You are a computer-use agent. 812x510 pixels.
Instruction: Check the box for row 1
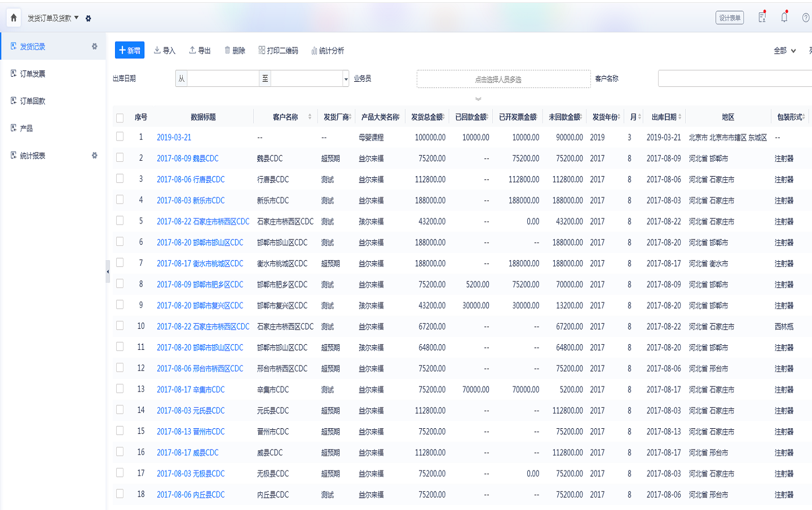(x=120, y=137)
